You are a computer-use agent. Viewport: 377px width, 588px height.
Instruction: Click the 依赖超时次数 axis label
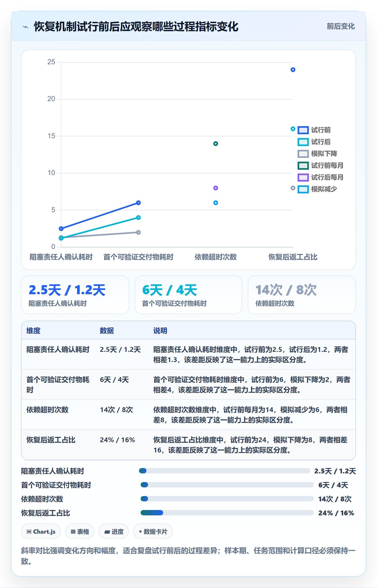(216, 257)
